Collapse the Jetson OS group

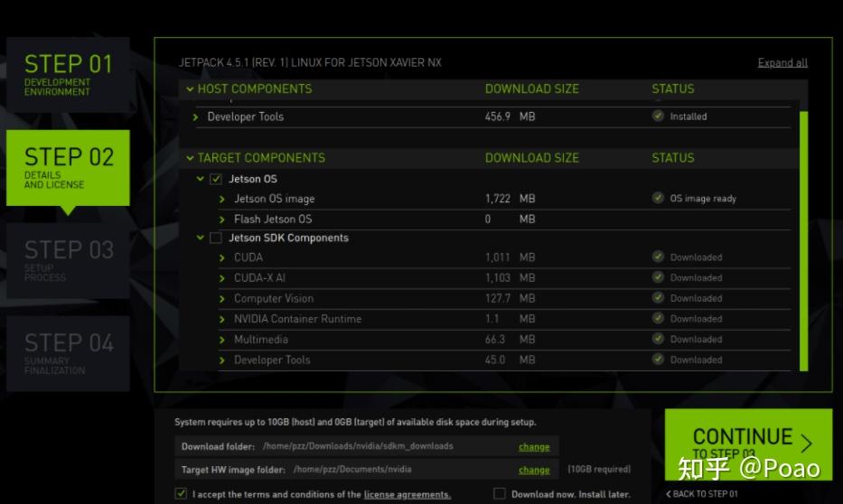(x=200, y=179)
